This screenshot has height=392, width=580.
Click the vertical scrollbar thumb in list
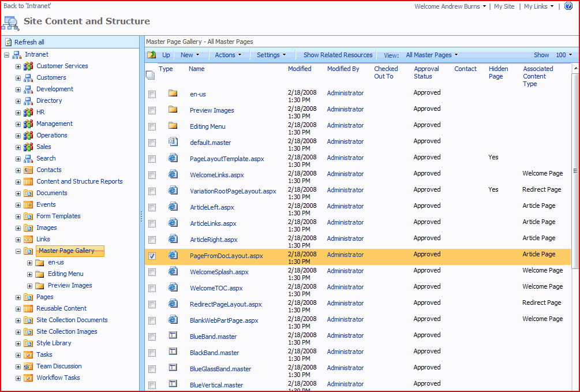(575, 170)
